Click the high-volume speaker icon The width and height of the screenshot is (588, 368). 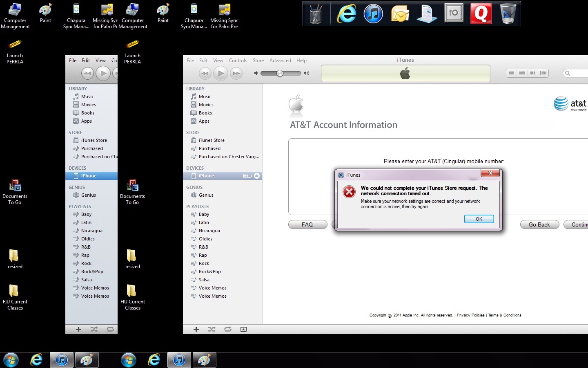(307, 74)
